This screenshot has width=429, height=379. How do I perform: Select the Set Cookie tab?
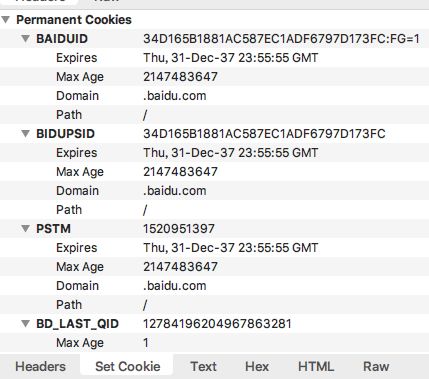tap(128, 367)
